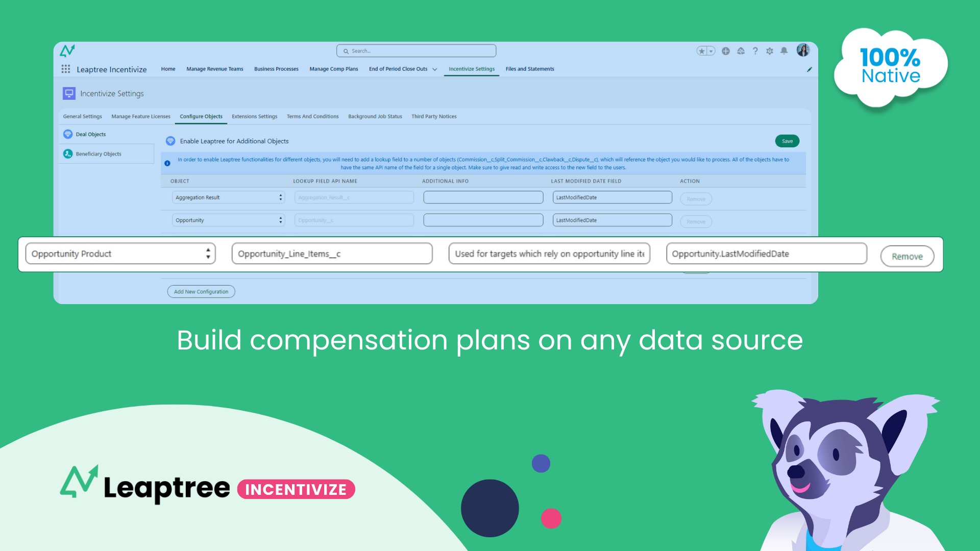Screen dimensions: 980x551
Task: Switch to the Extensions Settings tab
Action: click(254, 116)
